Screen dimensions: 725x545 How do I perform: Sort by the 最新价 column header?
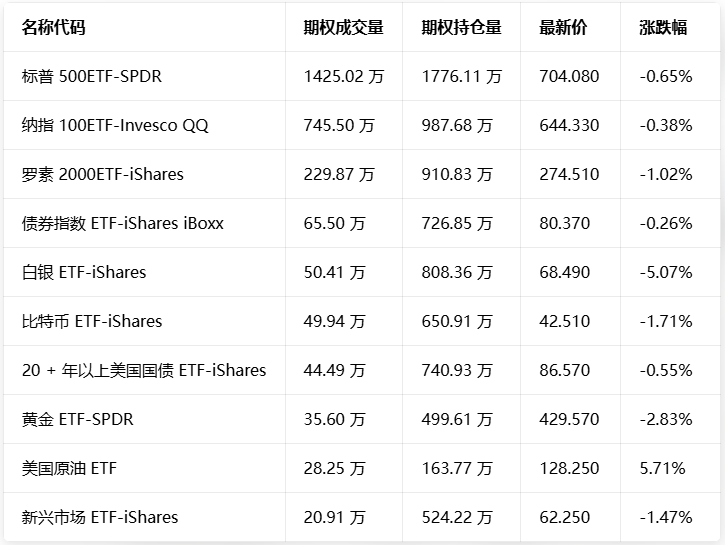coord(563,28)
